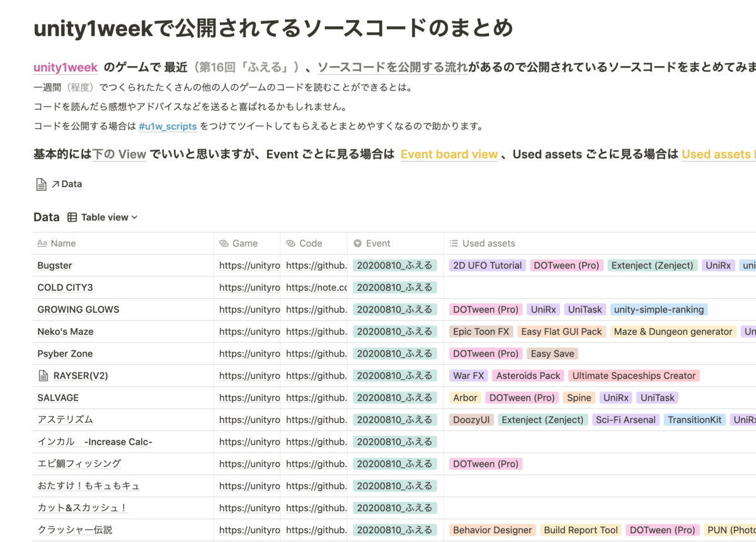Image resolution: width=756 pixels, height=542 pixels.
Task: Click unity-simple-ranking tag in GROWING GLOWS row
Action: coord(659,309)
